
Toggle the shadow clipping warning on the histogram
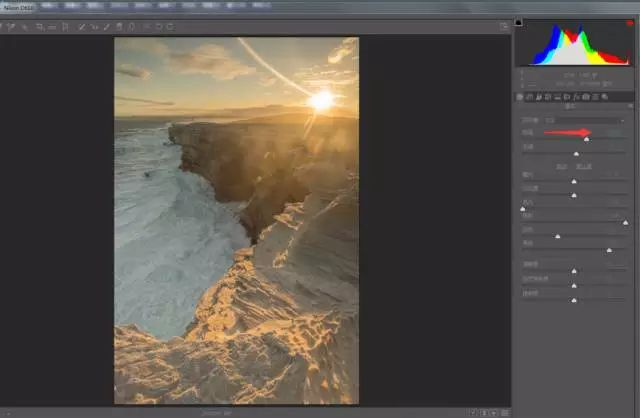pos(519,22)
